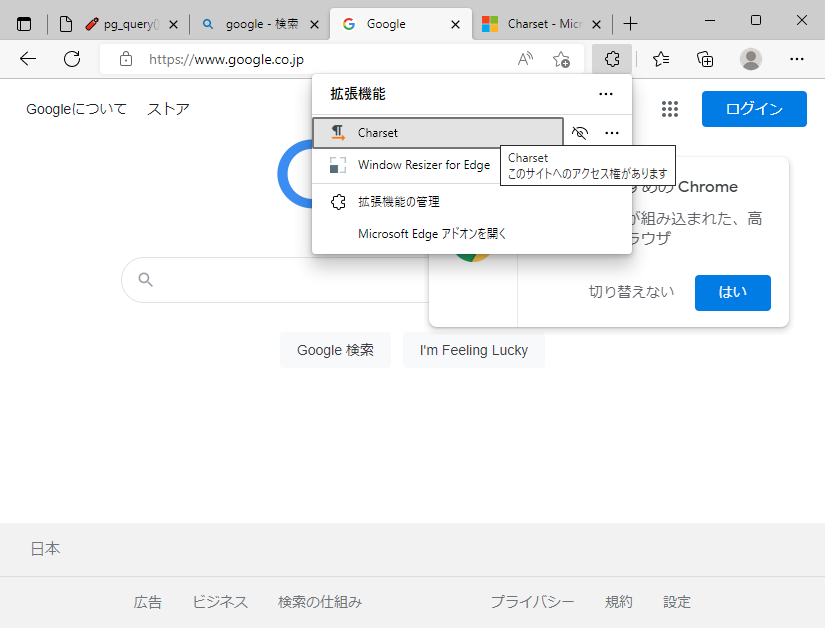Image resolution: width=825 pixels, height=628 pixels.
Task: Activate Read aloud icon in address bar
Action: tap(525, 59)
